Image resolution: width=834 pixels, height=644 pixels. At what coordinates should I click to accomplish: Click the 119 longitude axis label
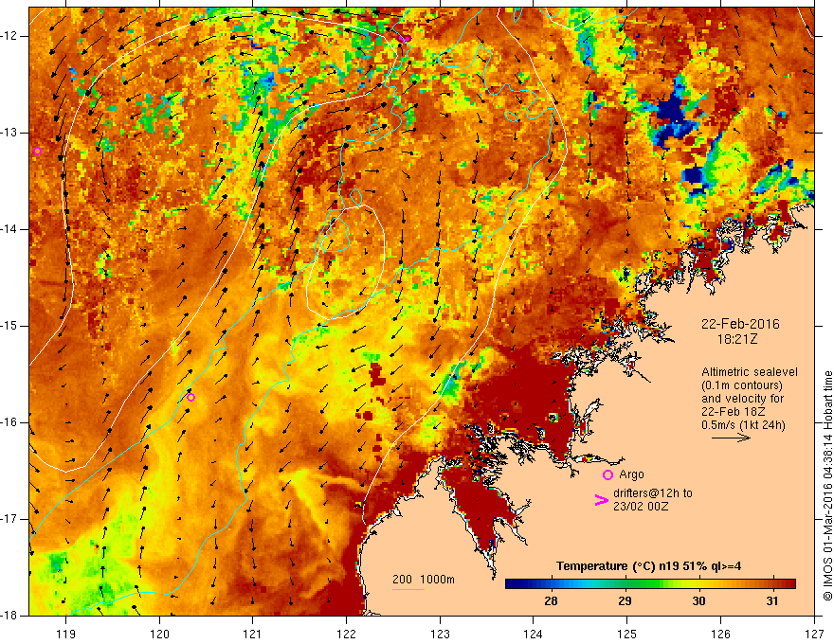[66, 634]
